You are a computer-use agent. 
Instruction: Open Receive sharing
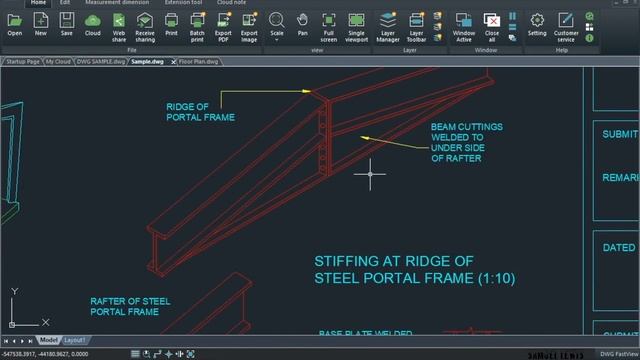tap(145, 27)
